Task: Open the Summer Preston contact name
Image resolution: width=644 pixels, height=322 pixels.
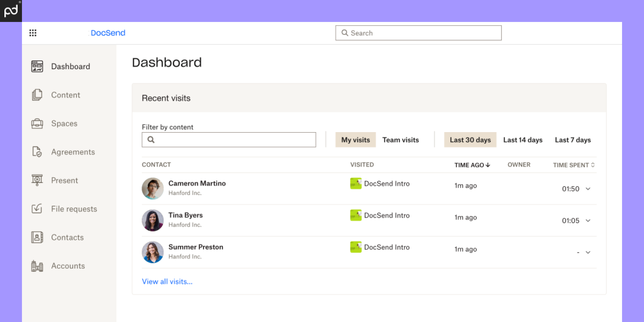Action: pyautogui.click(x=196, y=247)
